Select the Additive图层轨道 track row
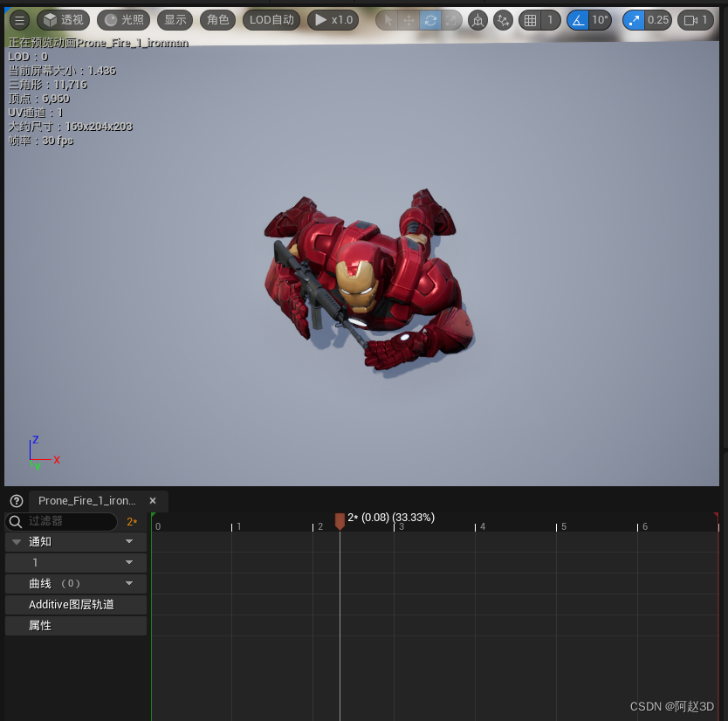This screenshot has height=721, width=728. tap(76, 604)
